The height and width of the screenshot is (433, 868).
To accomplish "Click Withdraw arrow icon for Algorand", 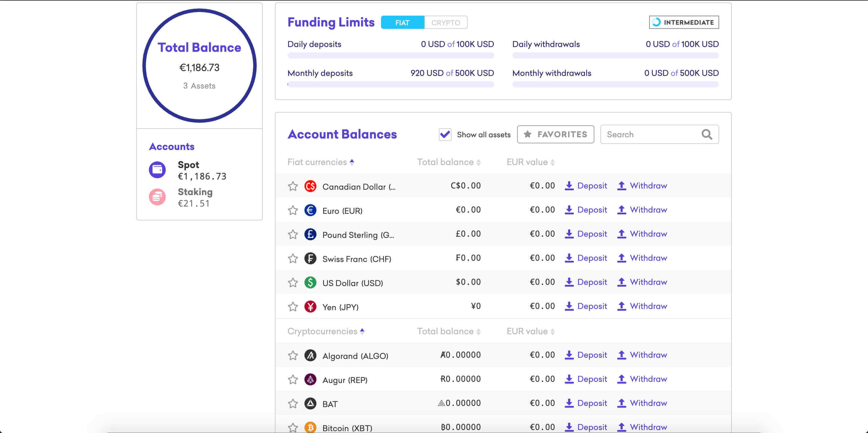I will 621,355.
